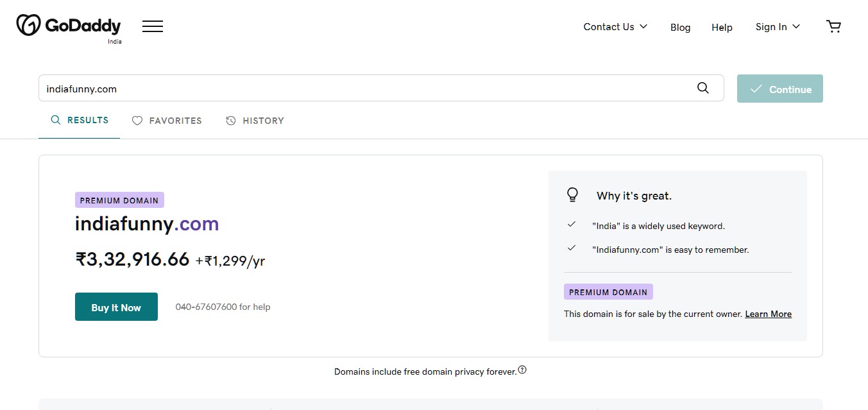Click the Domains include free domain privacy text
This screenshot has height=410, width=868.
coord(425,372)
